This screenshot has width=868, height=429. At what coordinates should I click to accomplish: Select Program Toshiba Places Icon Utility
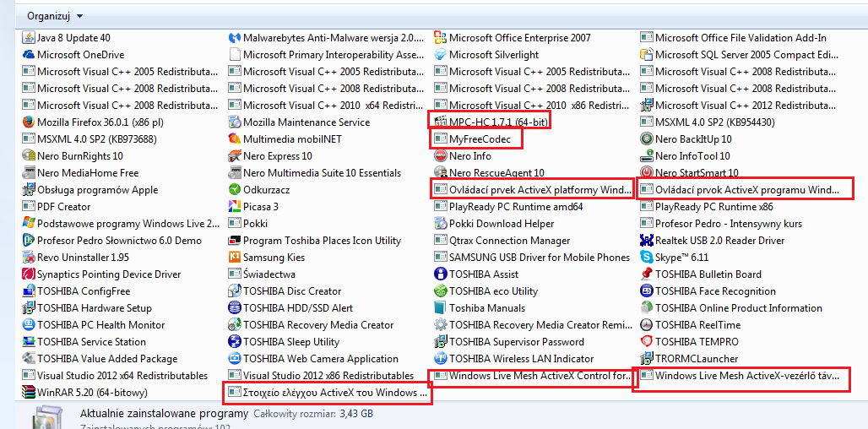(315, 240)
